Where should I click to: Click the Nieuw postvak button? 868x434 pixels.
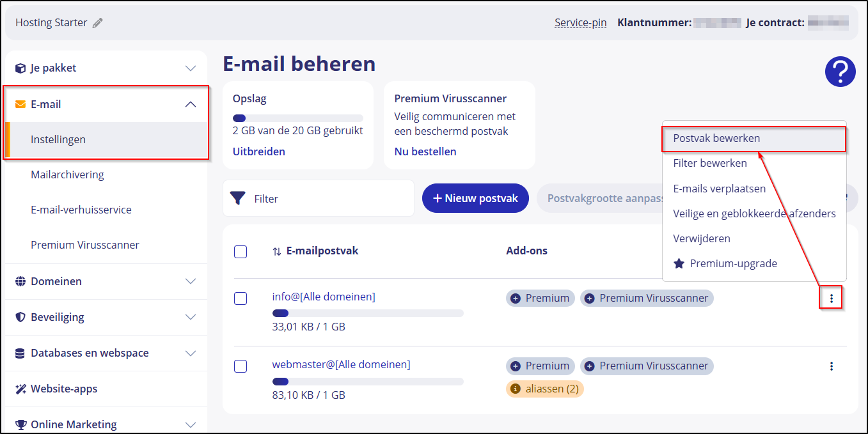[475, 198]
